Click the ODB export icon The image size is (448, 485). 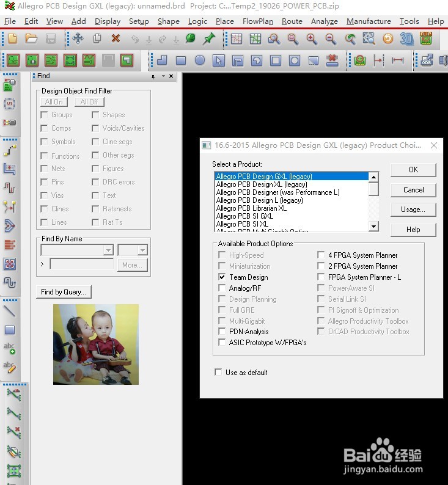427,60
